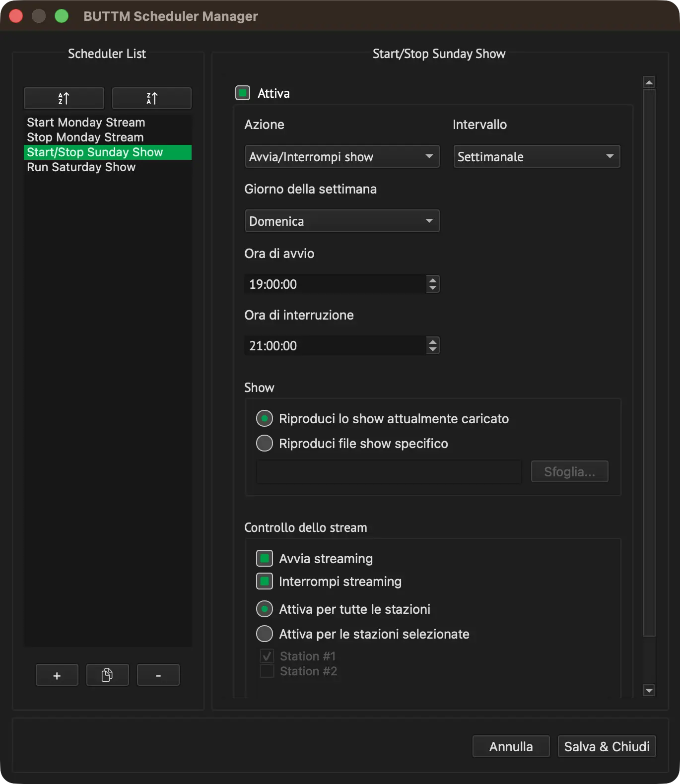This screenshot has width=680, height=784.
Task: Increase the Ora di interruzione time
Action: (433, 341)
